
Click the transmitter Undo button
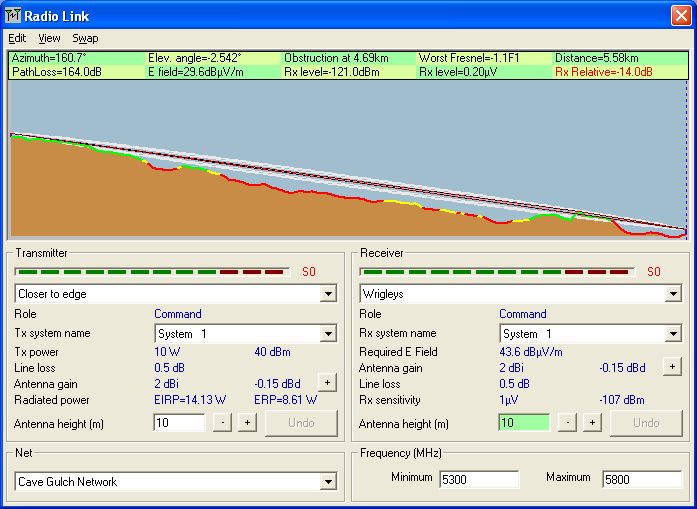pos(301,423)
